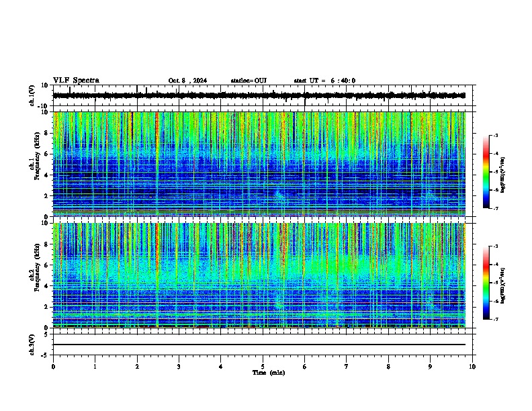Click the ch.2 spectrogram panel
532x411 pixels.
click(x=259, y=275)
